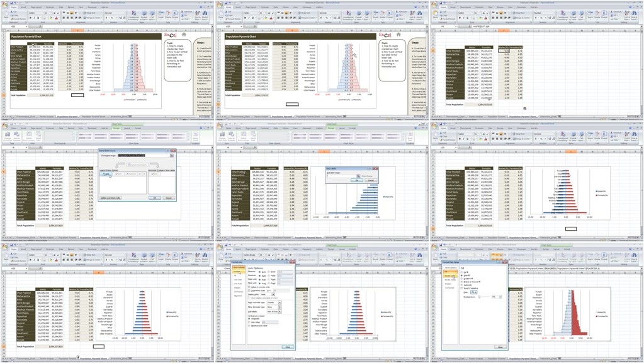Click Hidden and Empty Cells button
644x363 pixels.
(110, 198)
